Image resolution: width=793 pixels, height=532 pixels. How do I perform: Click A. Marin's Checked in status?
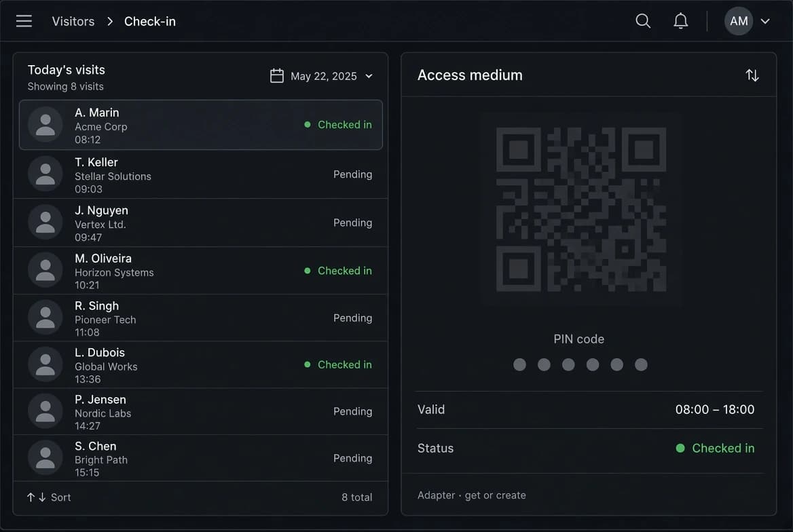coord(338,124)
